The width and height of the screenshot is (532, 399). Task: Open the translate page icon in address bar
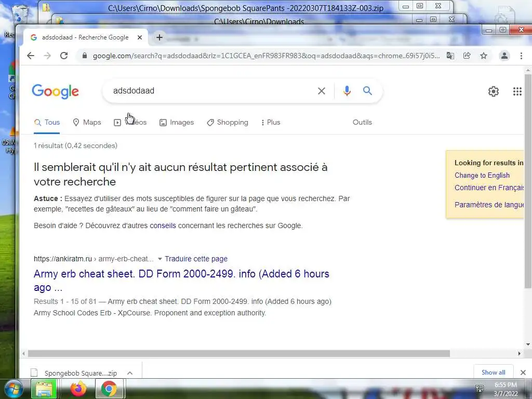(x=450, y=56)
